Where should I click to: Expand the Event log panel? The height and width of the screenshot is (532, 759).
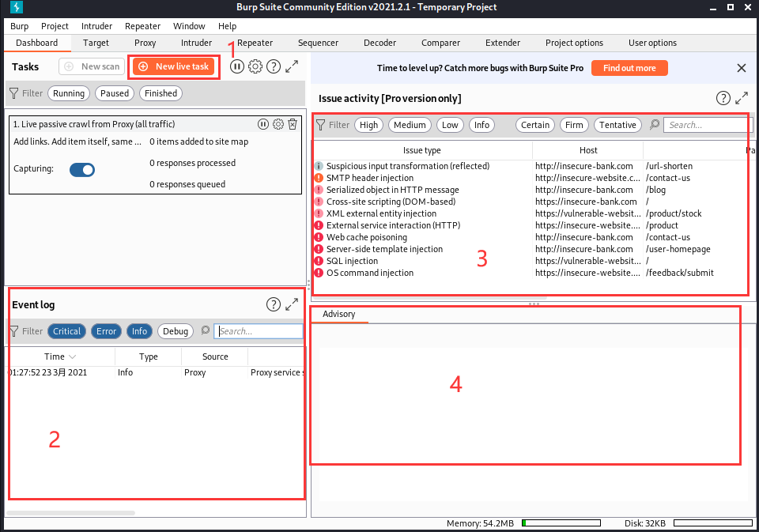pos(292,304)
